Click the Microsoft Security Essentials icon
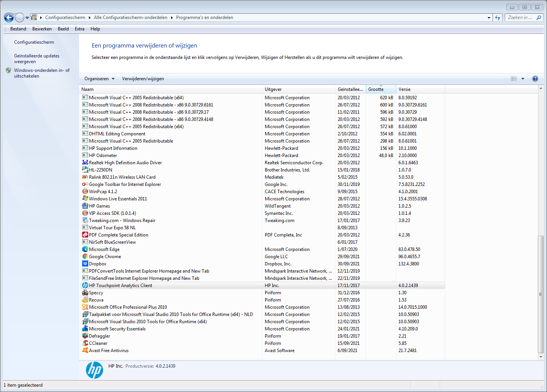 85,329
